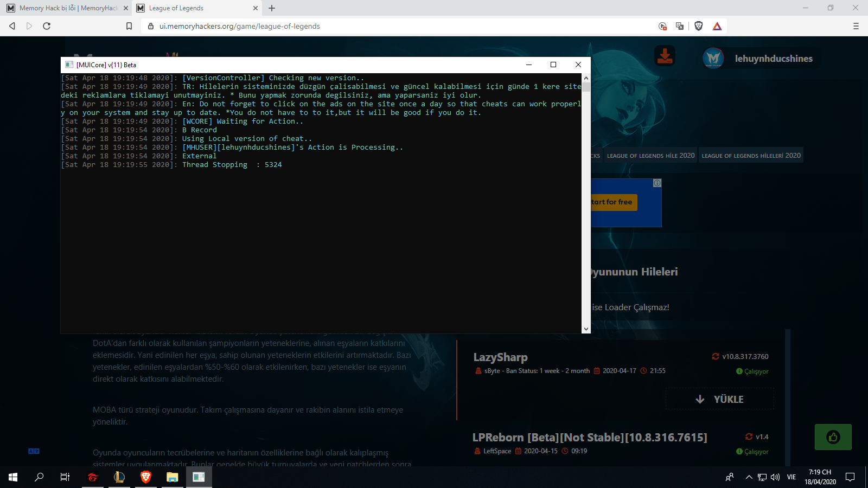Switch the VIE input language

pos(792,477)
